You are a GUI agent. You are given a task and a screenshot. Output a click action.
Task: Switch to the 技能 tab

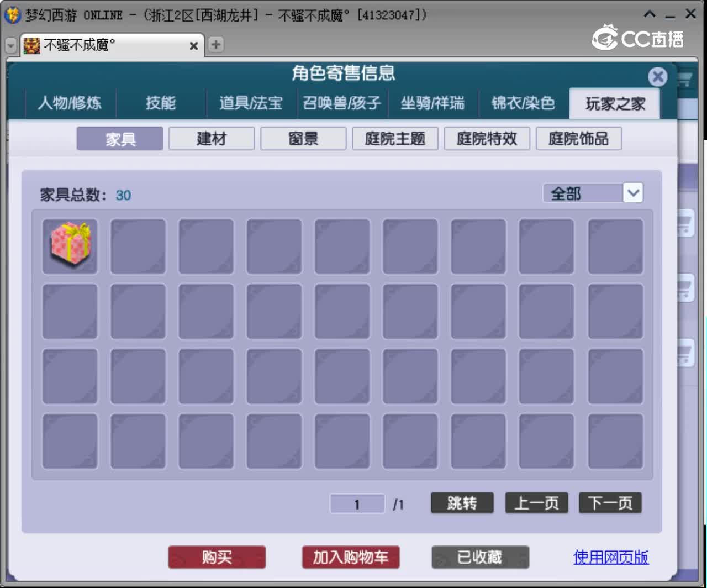pyautogui.click(x=161, y=103)
